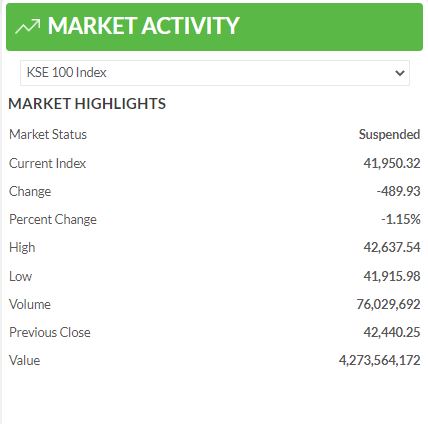Click the Value figure 4,273,564,172
This screenshot has width=428, height=424.
pos(379,360)
